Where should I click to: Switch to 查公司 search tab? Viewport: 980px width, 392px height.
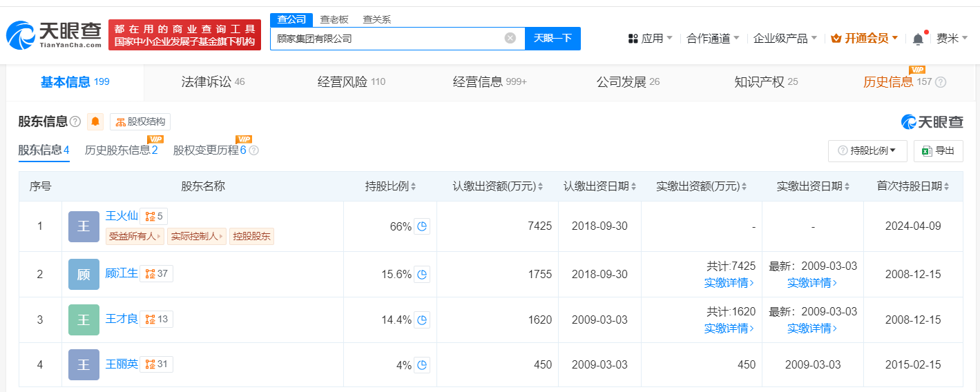coord(291,19)
